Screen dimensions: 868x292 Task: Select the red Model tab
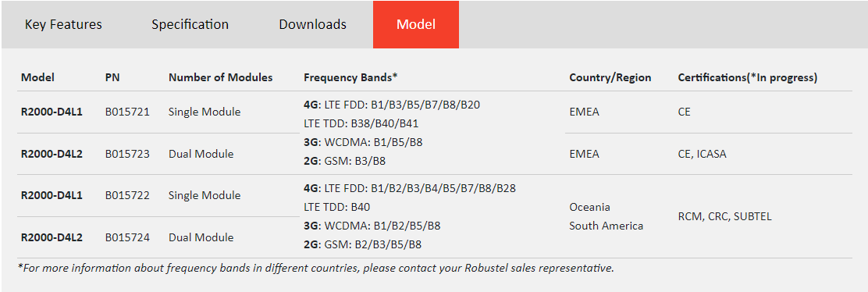pyautogui.click(x=416, y=24)
